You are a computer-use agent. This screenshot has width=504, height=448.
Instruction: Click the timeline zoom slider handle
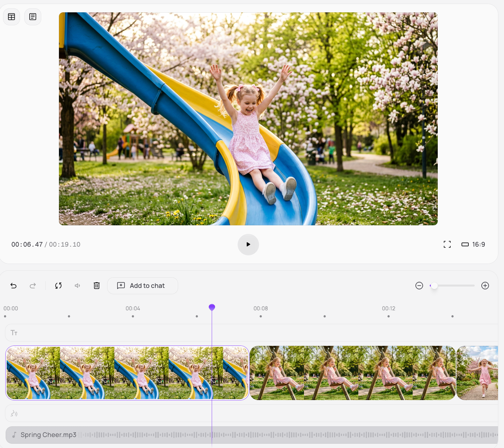pyautogui.click(x=434, y=286)
